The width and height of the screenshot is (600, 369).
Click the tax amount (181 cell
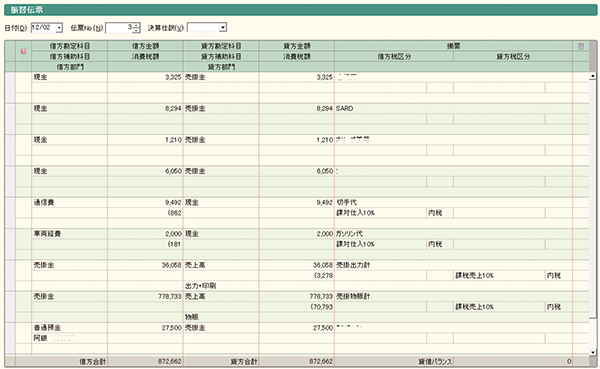point(145,244)
